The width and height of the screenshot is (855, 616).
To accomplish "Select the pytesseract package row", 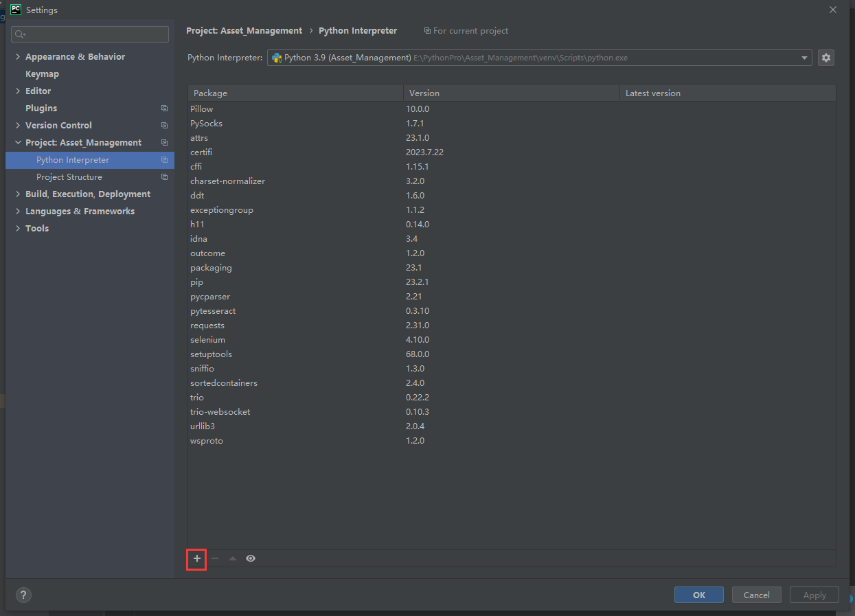I will coord(512,311).
